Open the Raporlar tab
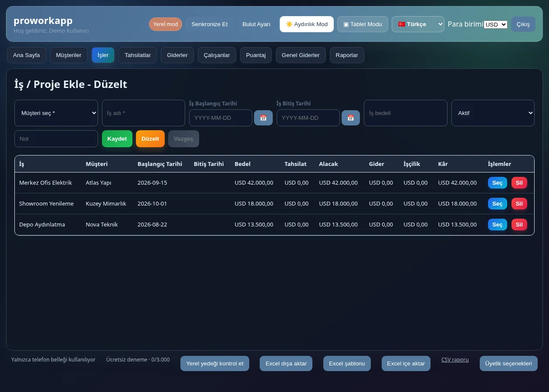Viewport: 549px width, 392px height. pos(347,55)
